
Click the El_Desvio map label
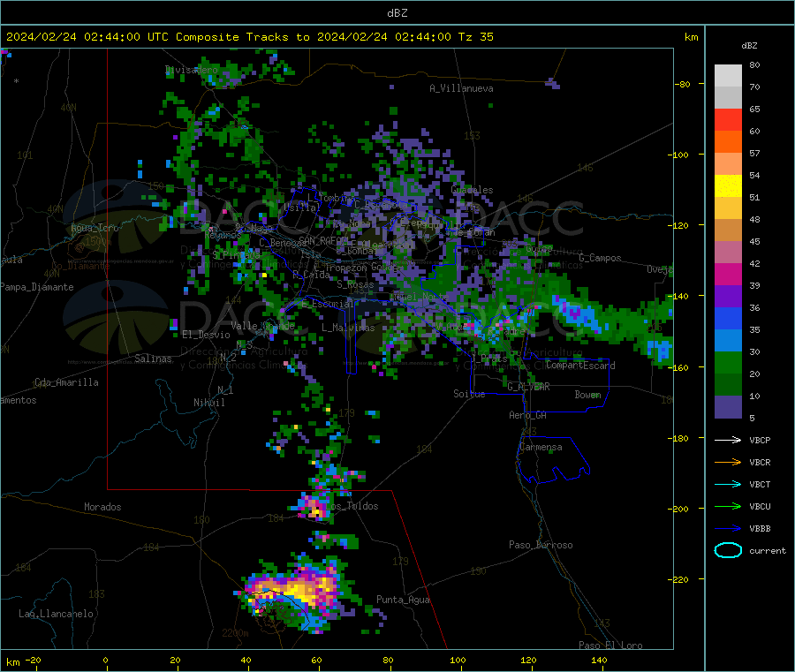pyautogui.click(x=206, y=335)
